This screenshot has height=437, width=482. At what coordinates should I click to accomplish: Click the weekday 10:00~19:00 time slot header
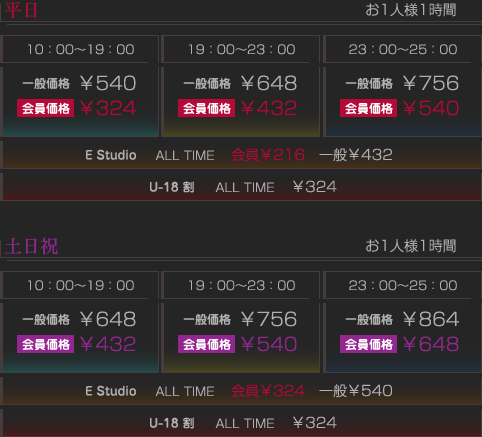point(80,49)
